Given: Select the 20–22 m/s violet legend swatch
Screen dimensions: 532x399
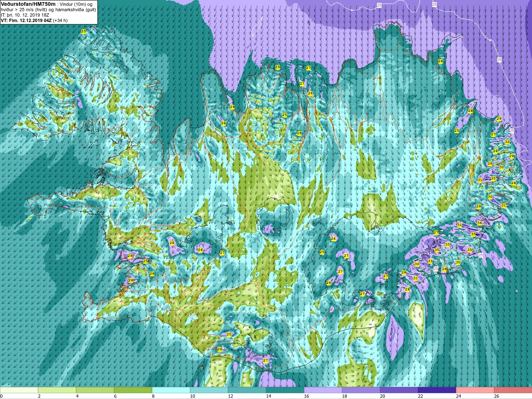Looking at the screenshot, I should (x=399, y=390).
